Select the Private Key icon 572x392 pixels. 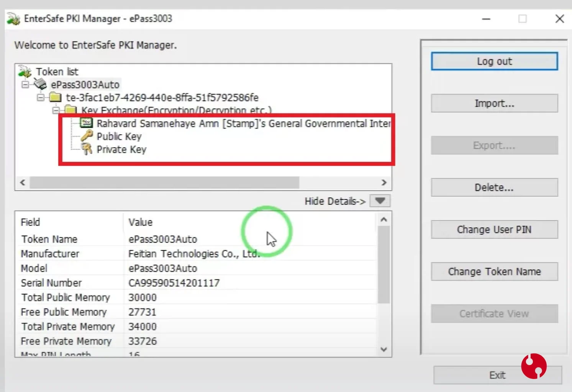click(x=87, y=149)
